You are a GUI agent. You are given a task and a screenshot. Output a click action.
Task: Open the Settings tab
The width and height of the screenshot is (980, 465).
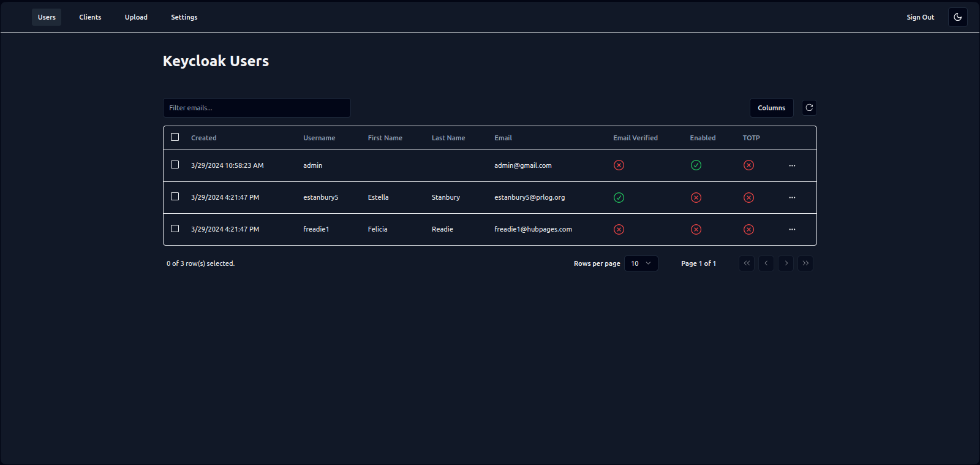tap(184, 17)
